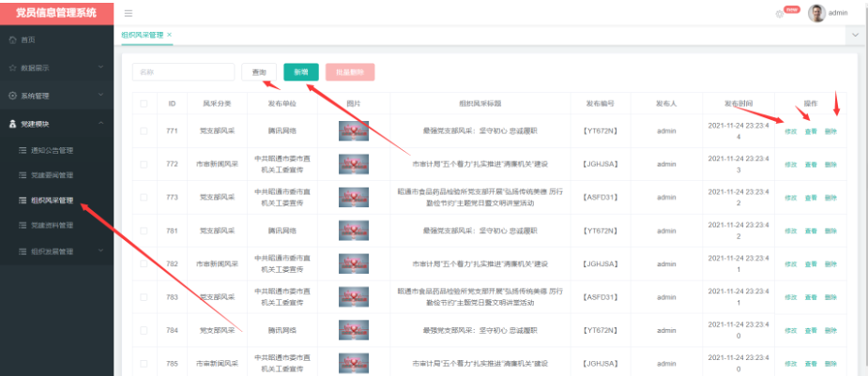The height and width of the screenshot is (376, 868).
Task: Click 腾讯网络 in row 781
Action: (x=282, y=231)
